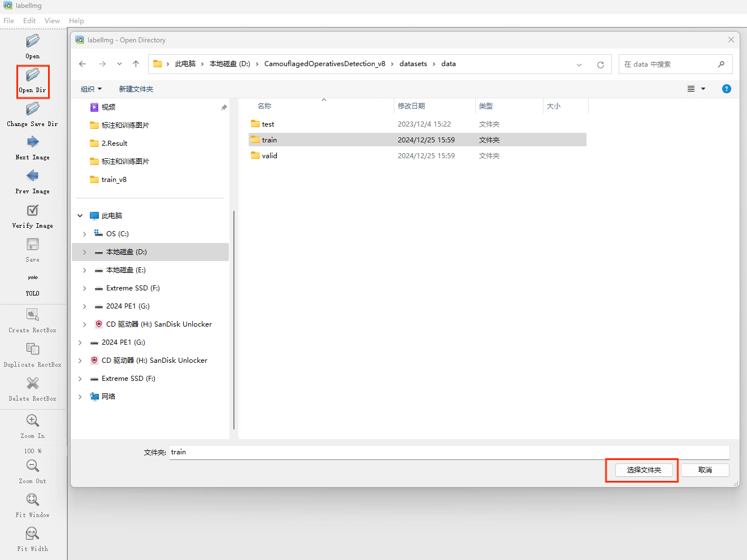Click the Zoom In magnifier icon
The image size is (747, 560).
[x=33, y=421]
